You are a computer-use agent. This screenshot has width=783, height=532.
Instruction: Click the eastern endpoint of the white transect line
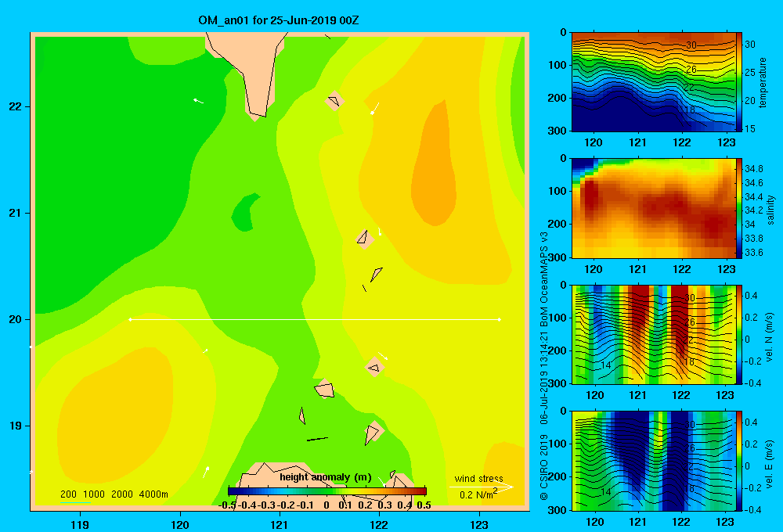[x=499, y=319]
